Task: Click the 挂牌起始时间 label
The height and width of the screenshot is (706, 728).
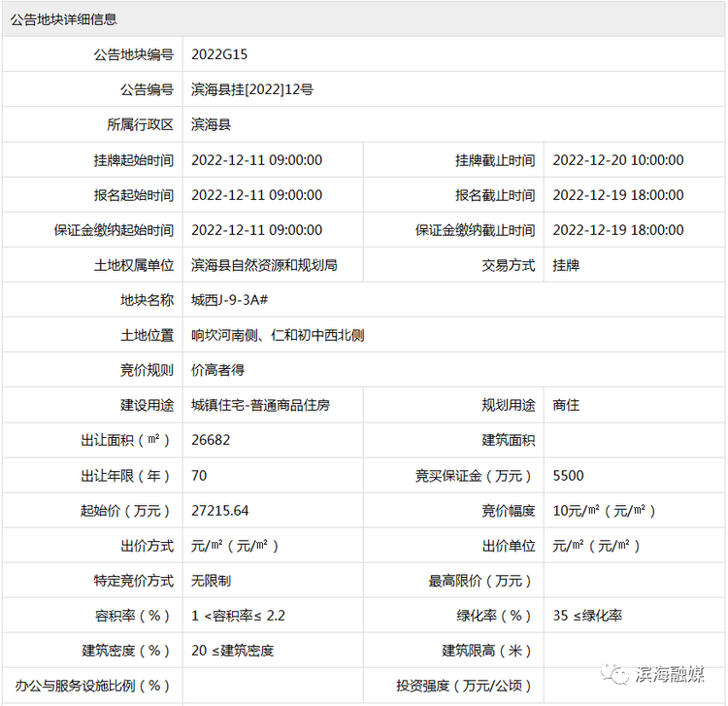Action: (134, 160)
